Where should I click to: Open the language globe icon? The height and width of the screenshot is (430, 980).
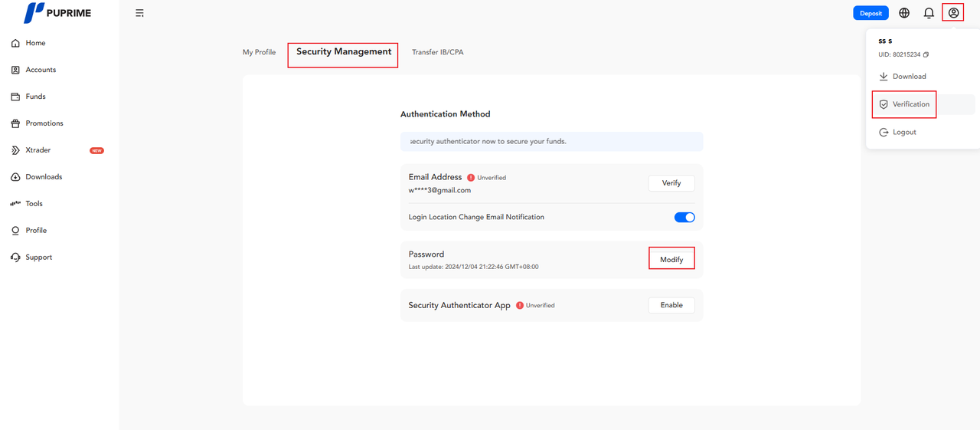coord(904,13)
